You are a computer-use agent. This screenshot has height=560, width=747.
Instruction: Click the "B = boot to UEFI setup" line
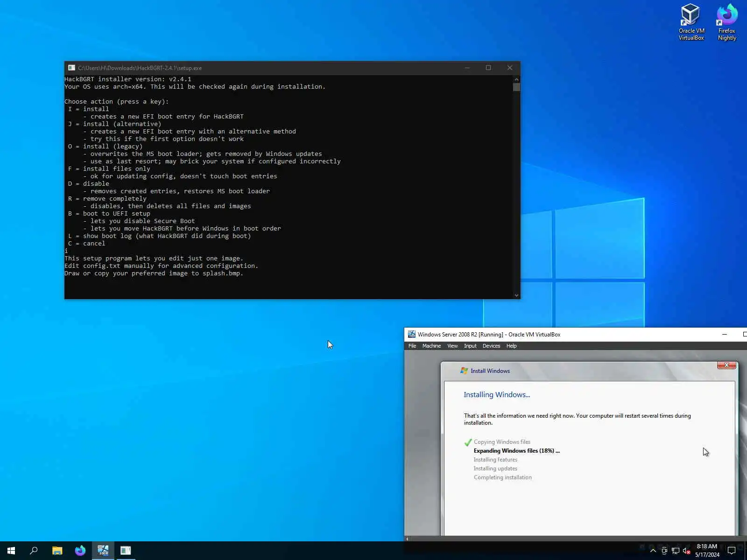109,214
